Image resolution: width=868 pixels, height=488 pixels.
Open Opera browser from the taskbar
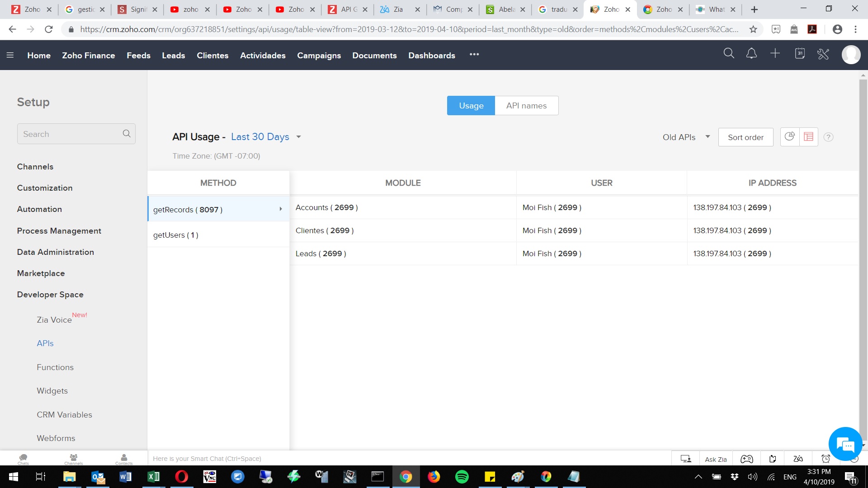coord(181,477)
